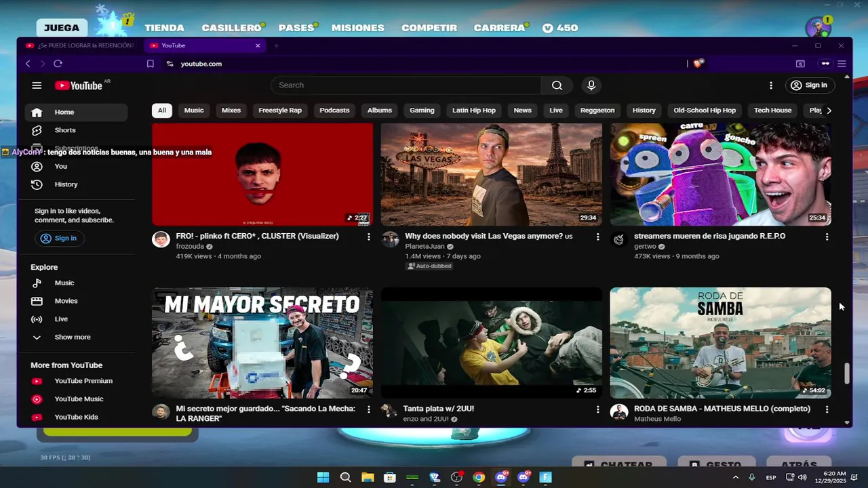Go to the YouTube logo home link
The width and height of the screenshot is (868, 488).
[79, 85]
